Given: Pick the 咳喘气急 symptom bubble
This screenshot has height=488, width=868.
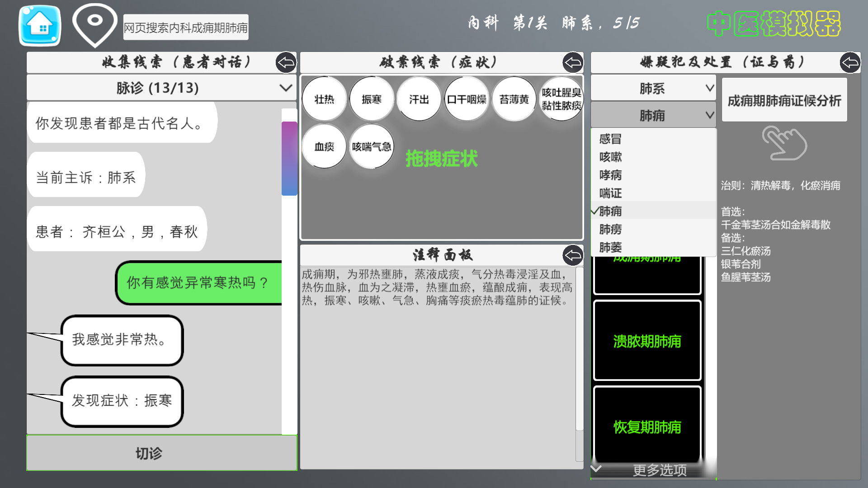Looking at the screenshot, I should (x=371, y=145).
